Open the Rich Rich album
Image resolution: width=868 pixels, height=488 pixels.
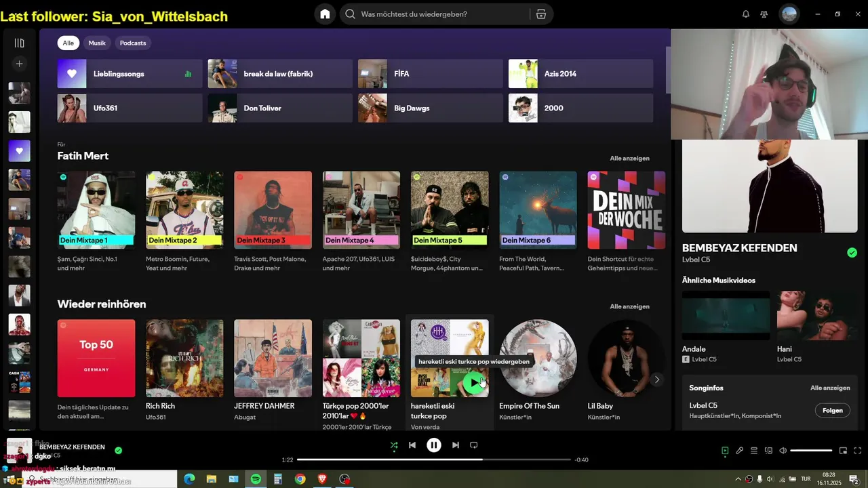pos(184,359)
